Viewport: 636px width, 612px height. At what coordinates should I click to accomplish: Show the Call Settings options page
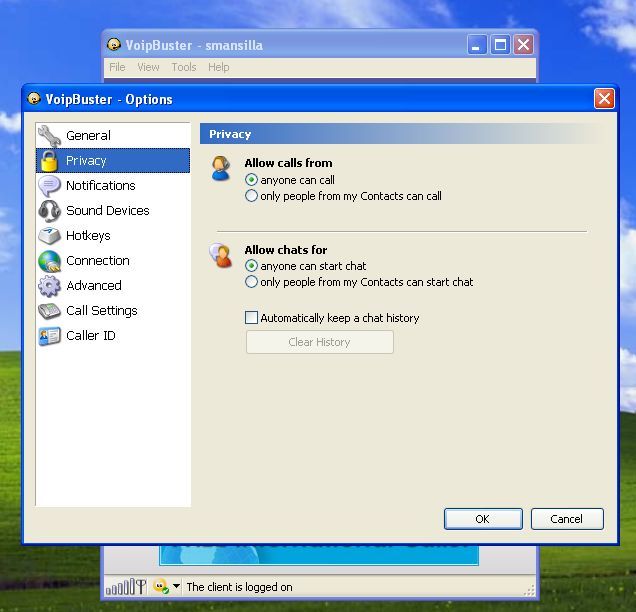tap(113, 311)
